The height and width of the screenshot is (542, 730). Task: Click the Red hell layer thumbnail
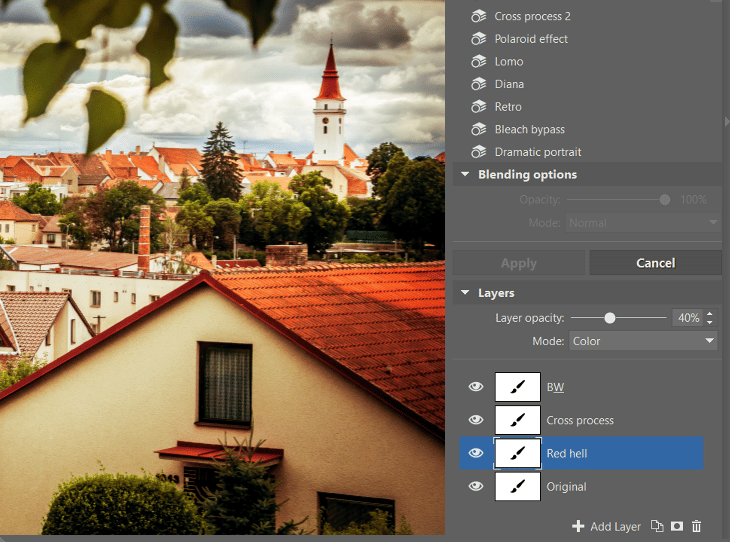[x=518, y=454]
